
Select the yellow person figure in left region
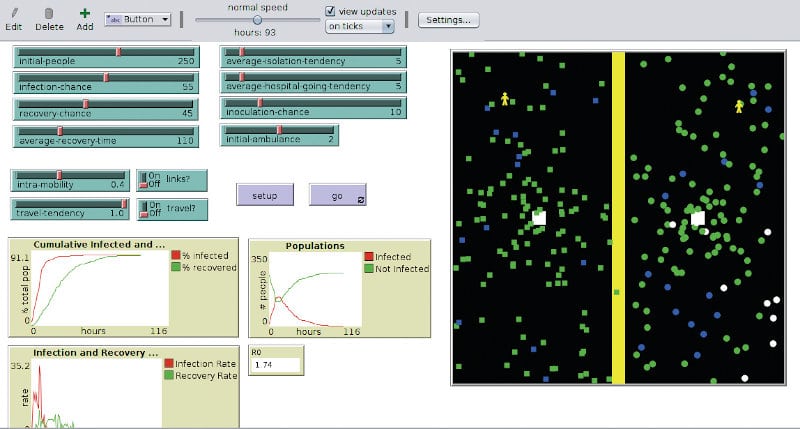pos(506,99)
